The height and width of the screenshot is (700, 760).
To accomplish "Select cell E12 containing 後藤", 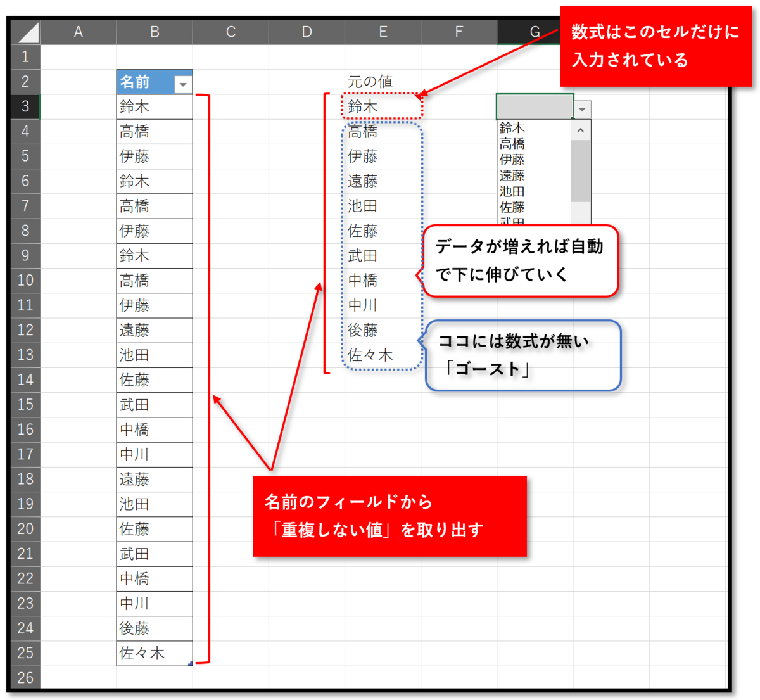I will tap(383, 330).
